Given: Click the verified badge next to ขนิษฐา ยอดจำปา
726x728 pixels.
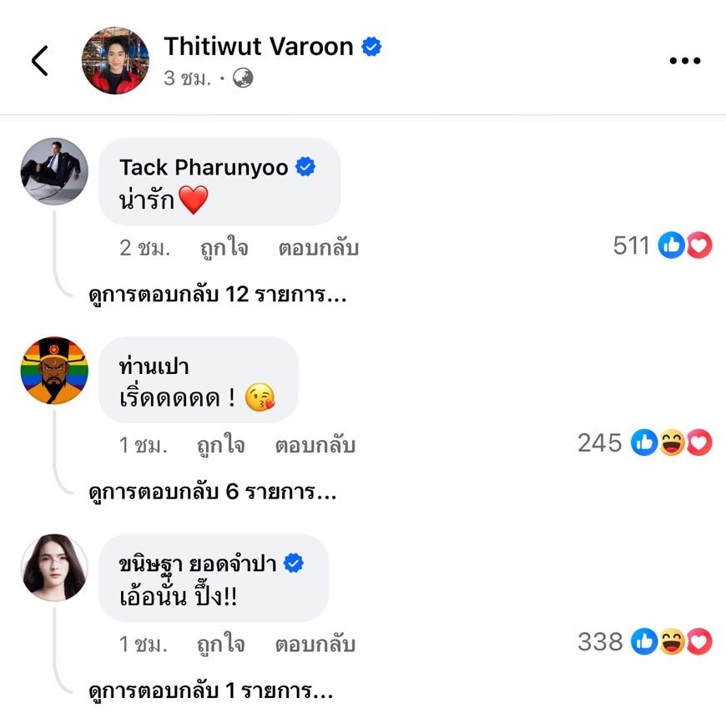Looking at the screenshot, I should click(x=294, y=564).
